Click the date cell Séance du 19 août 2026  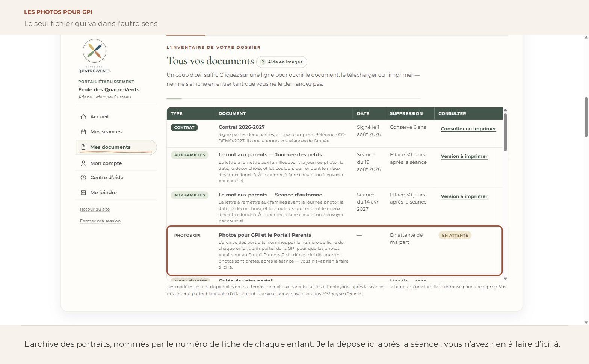pyautogui.click(x=369, y=162)
